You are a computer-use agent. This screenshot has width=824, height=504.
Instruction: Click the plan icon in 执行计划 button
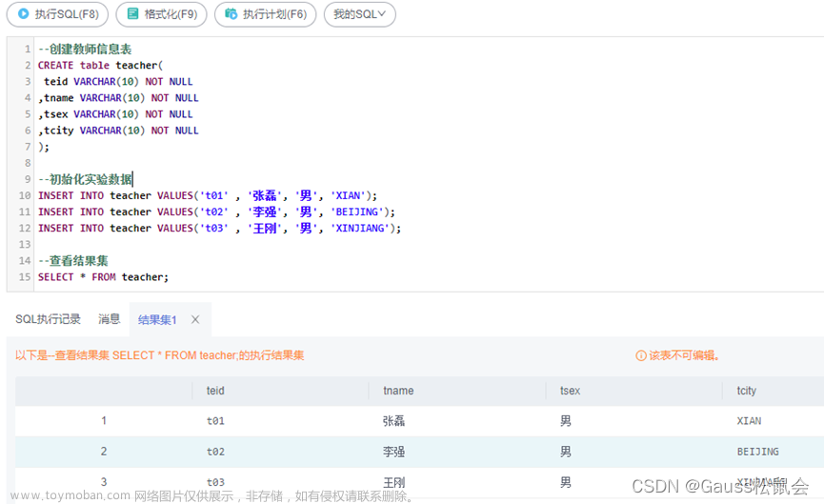tap(231, 13)
